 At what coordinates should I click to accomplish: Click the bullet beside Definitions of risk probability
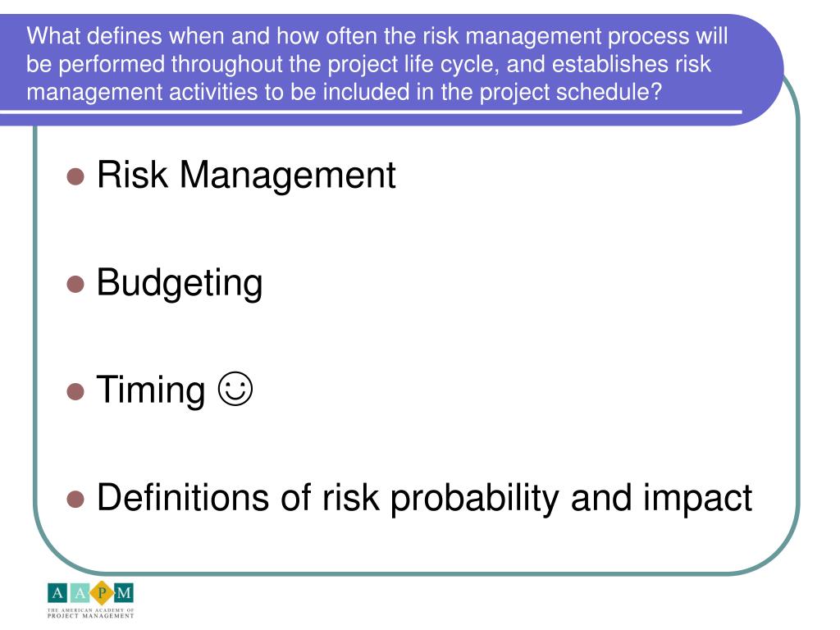pyautogui.click(x=75, y=499)
